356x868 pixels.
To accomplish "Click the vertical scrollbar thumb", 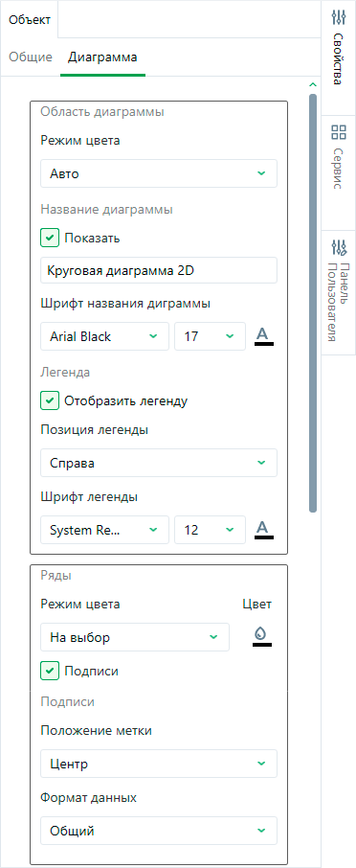I will click(x=313, y=303).
